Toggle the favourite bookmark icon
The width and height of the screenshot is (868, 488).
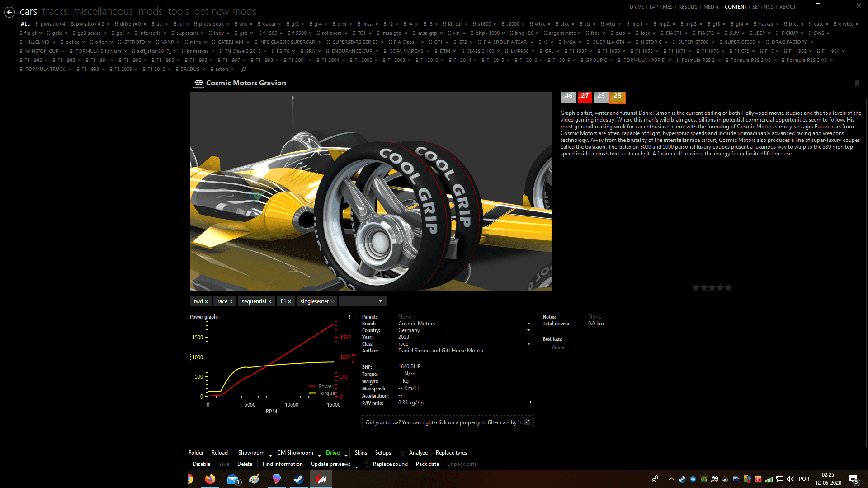[x=857, y=83]
